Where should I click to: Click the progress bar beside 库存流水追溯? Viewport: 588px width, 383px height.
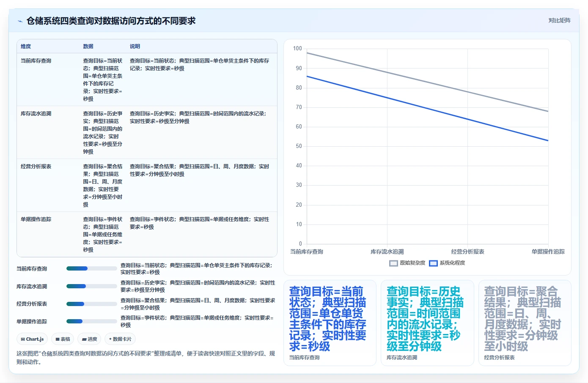[92, 286]
